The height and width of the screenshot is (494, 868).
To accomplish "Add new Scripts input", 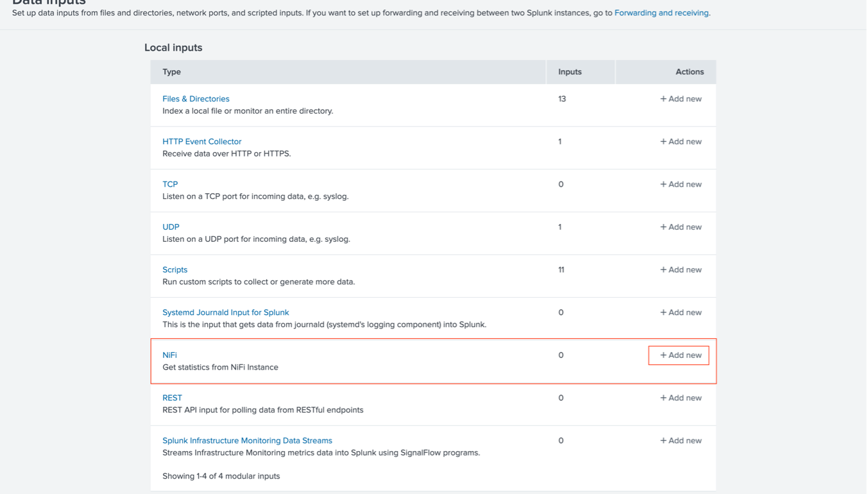I will coord(681,270).
